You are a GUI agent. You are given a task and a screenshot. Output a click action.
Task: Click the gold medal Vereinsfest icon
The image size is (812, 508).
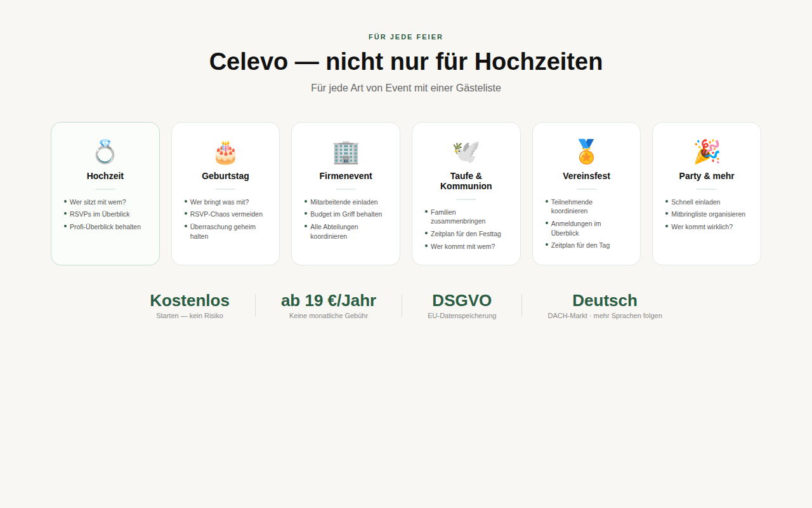[586, 151]
